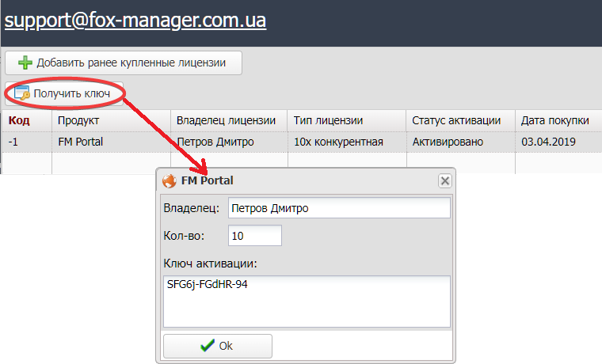The width and height of the screenshot is (602, 364).
Task: Select the 'Активировано' status cell
Action: (461, 142)
